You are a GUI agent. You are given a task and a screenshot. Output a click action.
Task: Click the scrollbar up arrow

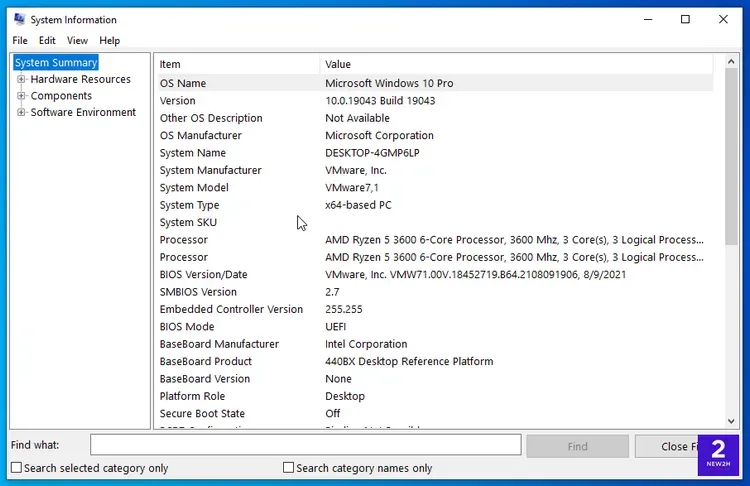(x=731, y=61)
